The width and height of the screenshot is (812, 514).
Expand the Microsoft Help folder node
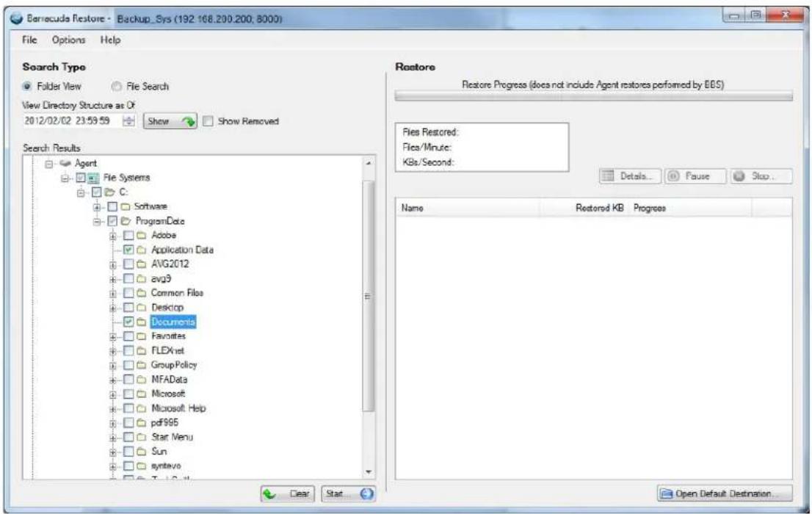coord(113,409)
